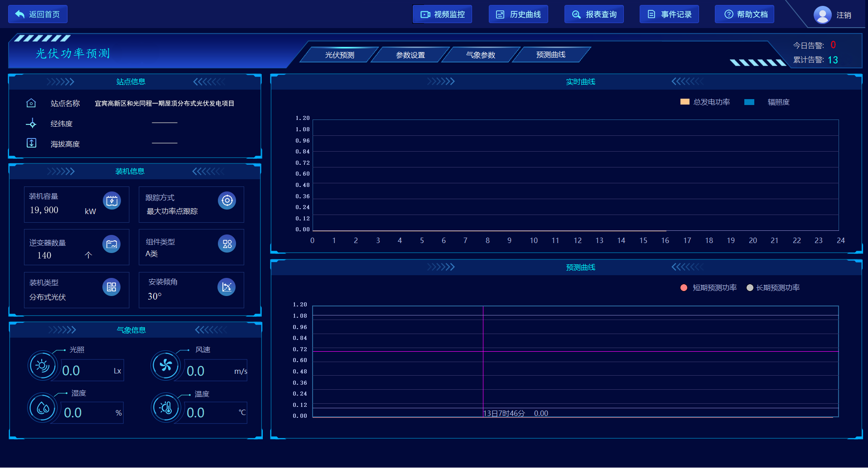Open 历史曲线 history curves
868x468 pixels.
[518, 14]
